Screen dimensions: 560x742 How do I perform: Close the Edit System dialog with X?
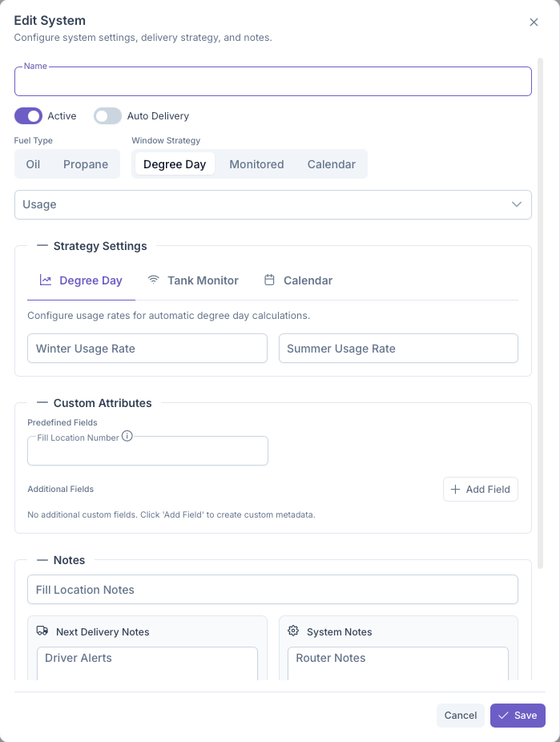point(534,22)
